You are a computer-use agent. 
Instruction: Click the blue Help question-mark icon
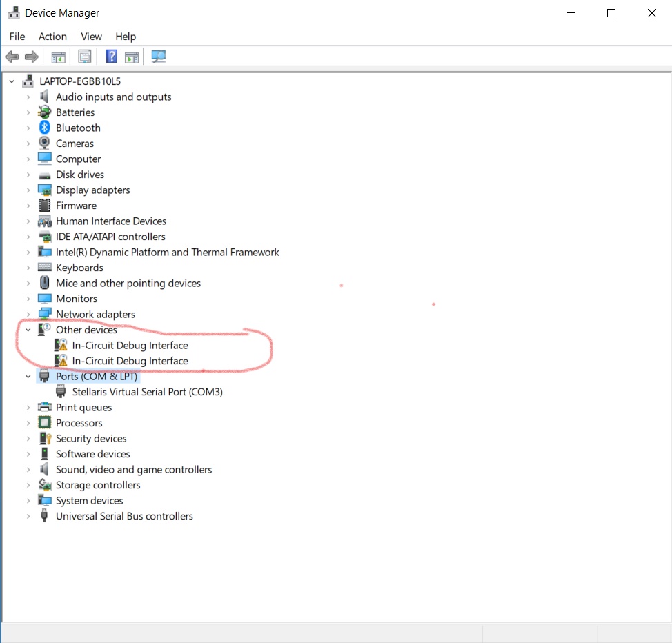point(112,57)
